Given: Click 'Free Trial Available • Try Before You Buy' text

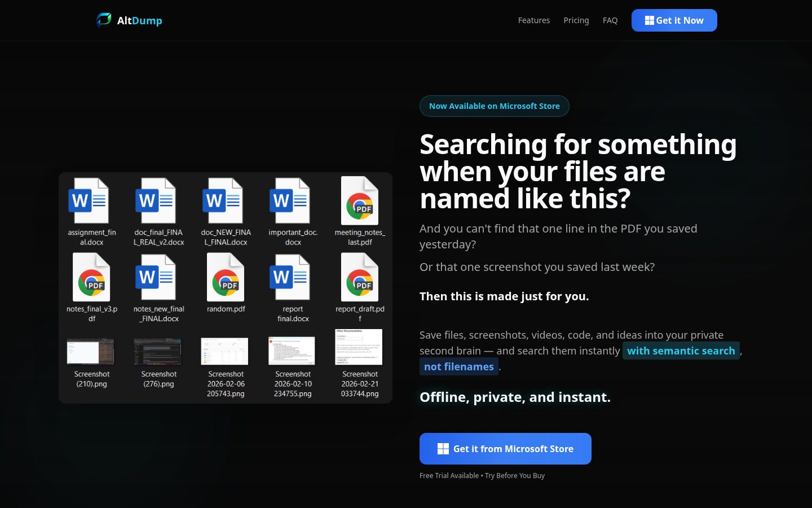Looking at the screenshot, I should [x=482, y=475].
